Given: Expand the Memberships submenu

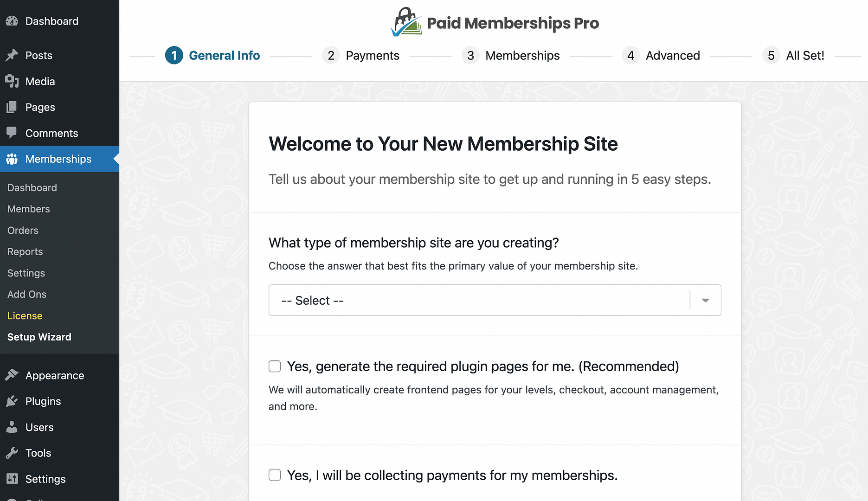Looking at the screenshot, I should coord(58,159).
